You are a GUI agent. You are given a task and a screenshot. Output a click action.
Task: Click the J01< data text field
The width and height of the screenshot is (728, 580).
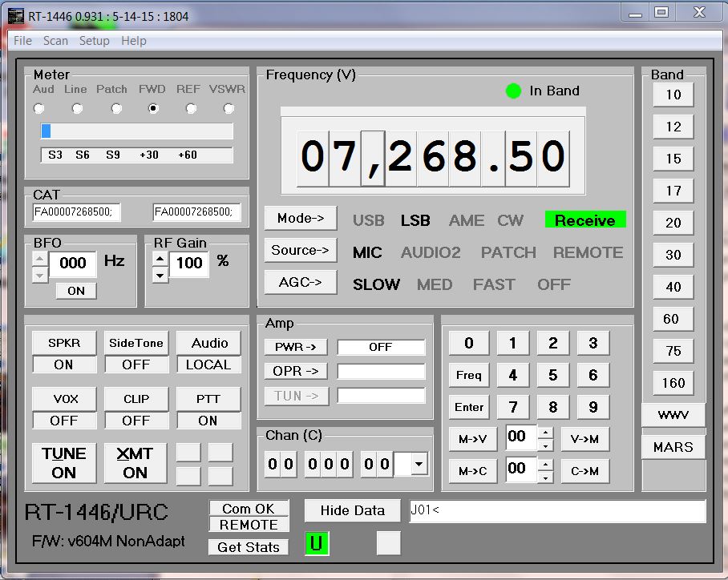pos(557,511)
